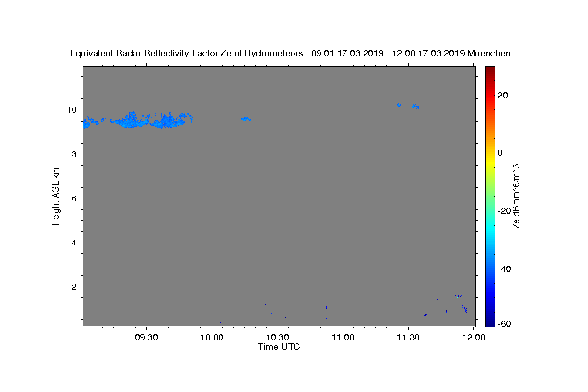Viewport: 588px width, 392px height.
Task: Click the colorbar label 0
Action: pyautogui.click(x=500, y=153)
